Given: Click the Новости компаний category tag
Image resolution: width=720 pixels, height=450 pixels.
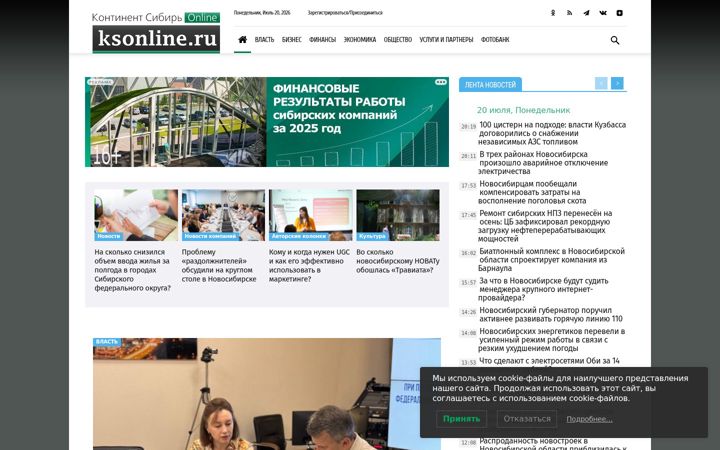Looking at the screenshot, I should (210, 236).
